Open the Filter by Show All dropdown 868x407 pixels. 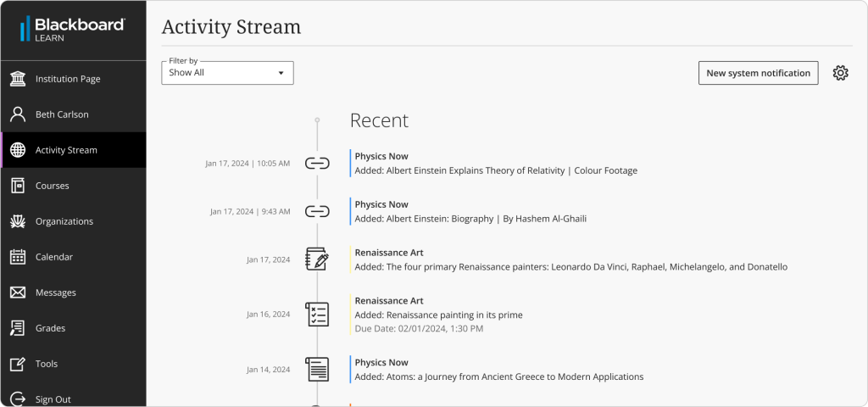[x=227, y=73]
